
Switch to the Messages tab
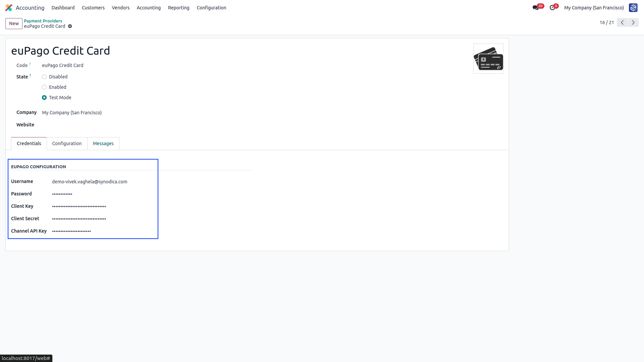click(103, 143)
